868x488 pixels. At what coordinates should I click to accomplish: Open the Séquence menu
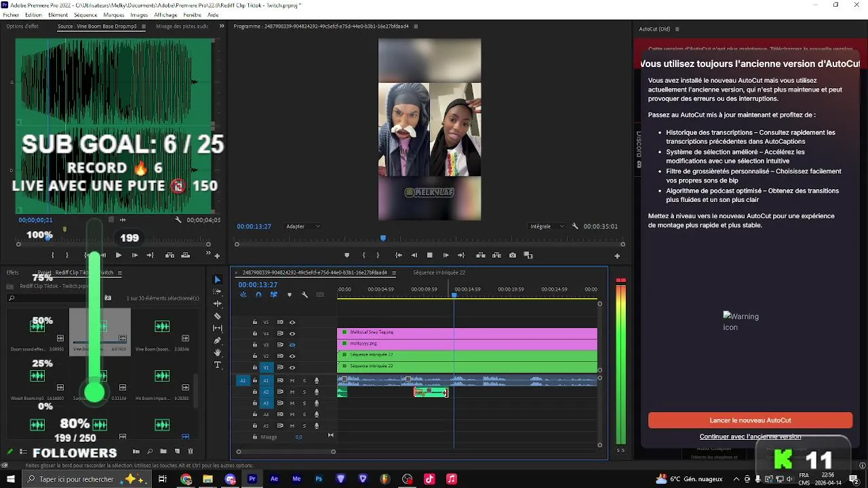85,15
